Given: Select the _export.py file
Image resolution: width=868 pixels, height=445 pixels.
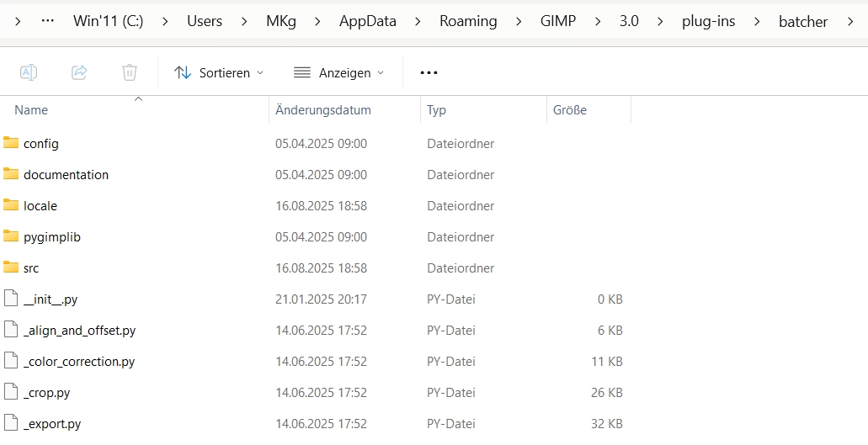Looking at the screenshot, I should [x=52, y=423].
